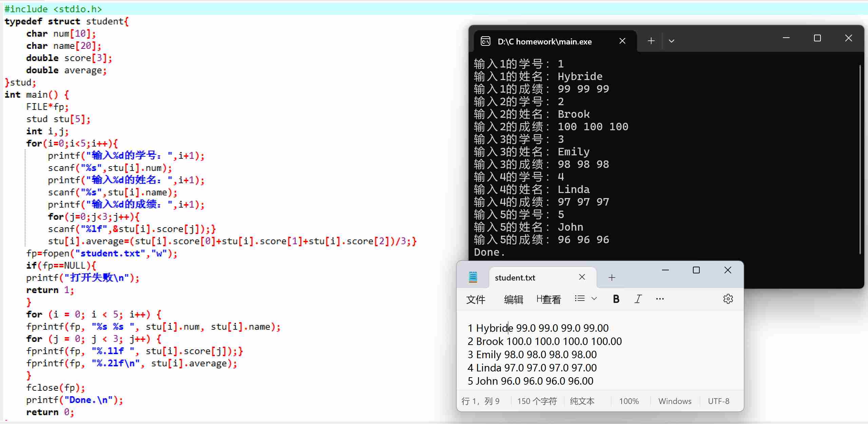The width and height of the screenshot is (868, 424).
Task: Close the main.exe terminal tab
Action: (622, 41)
